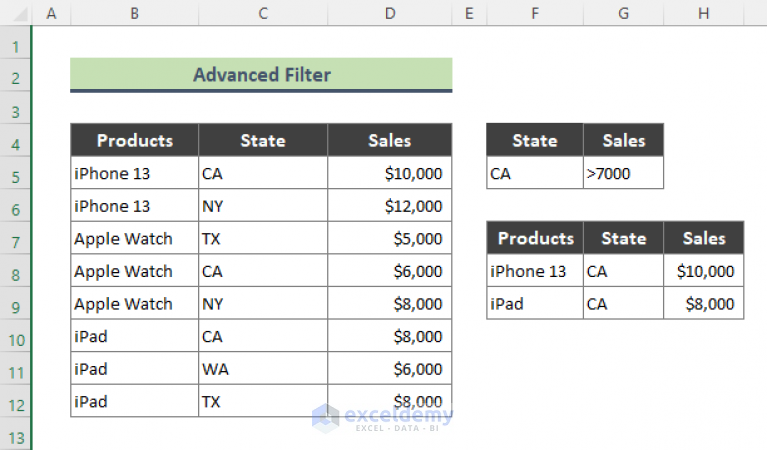Select the WA state cell
The height and width of the screenshot is (450, 767).
tap(263, 370)
